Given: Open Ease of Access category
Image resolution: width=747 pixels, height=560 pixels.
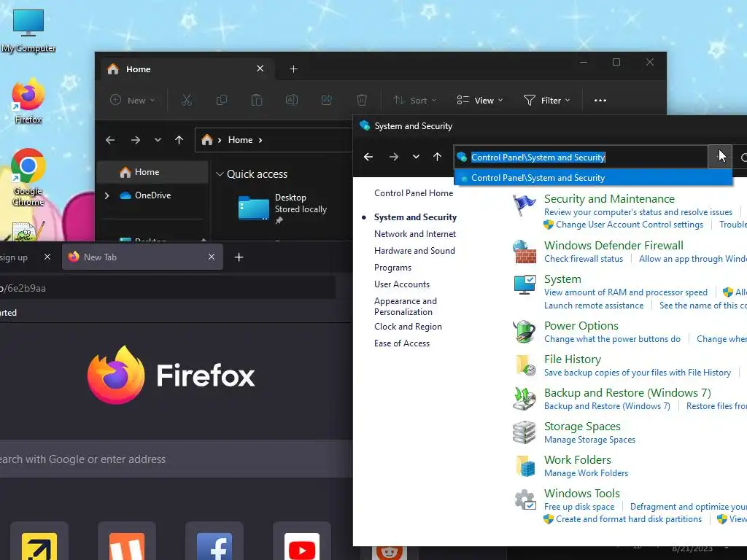Looking at the screenshot, I should (402, 343).
